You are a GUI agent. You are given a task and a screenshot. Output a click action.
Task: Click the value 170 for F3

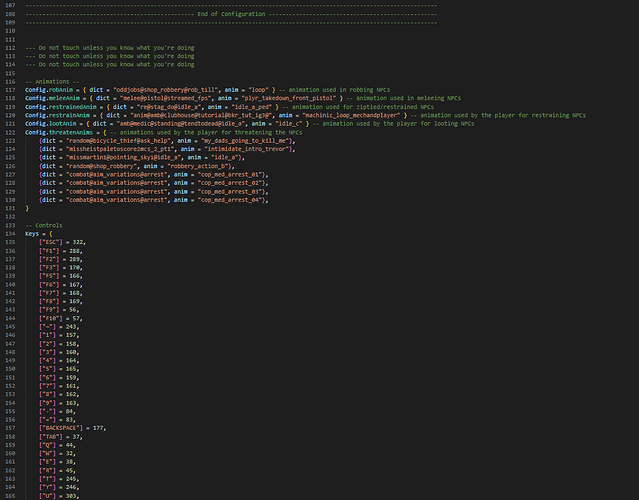click(x=74, y=268)
